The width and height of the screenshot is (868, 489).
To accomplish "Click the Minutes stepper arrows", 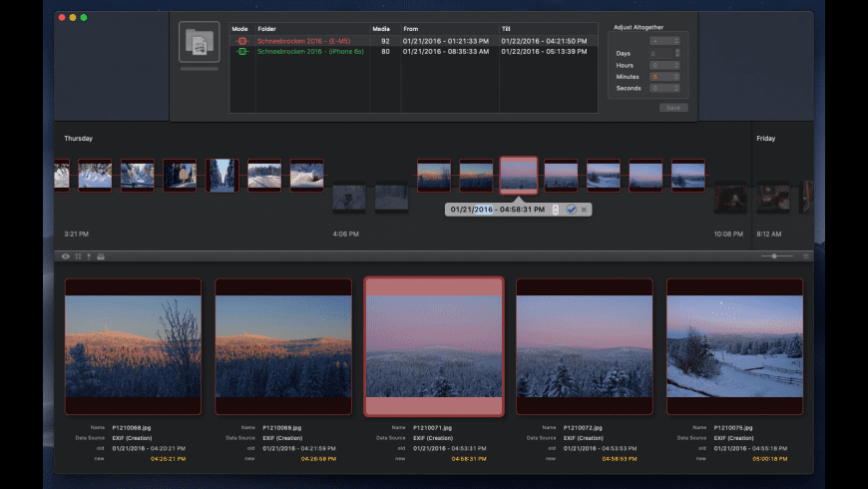I will tap(677, 77).
